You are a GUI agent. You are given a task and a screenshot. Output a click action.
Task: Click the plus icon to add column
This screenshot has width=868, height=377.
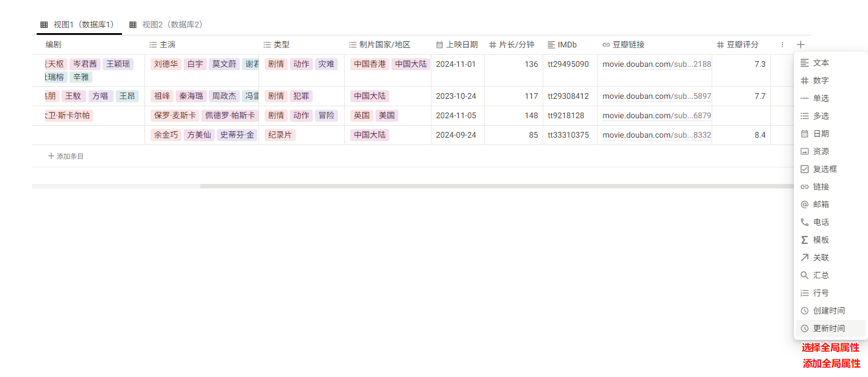(801, 45)
